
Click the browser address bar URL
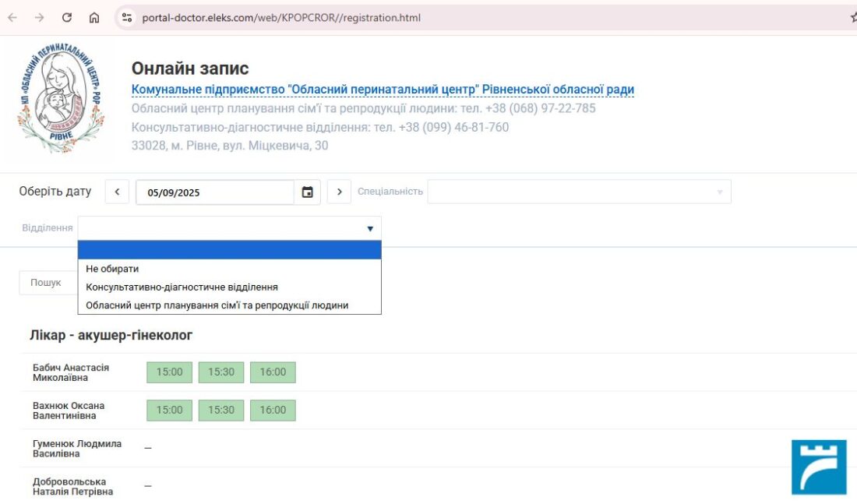coord(280,17)
